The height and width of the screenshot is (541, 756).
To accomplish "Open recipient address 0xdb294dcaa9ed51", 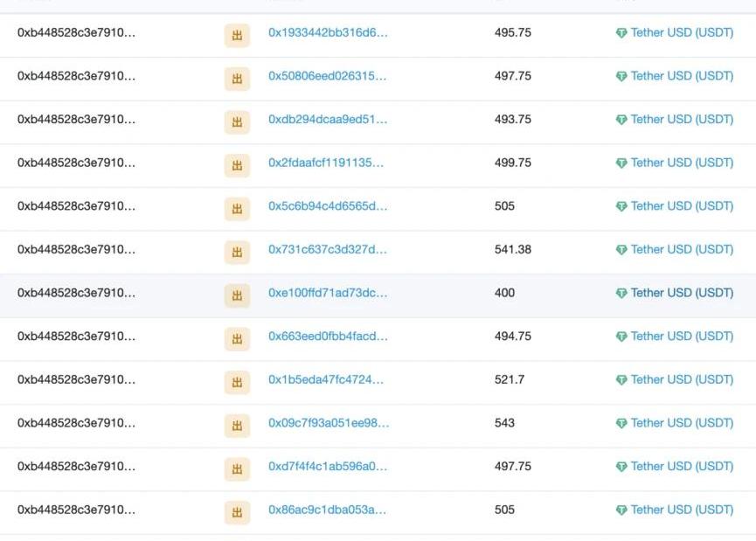I will point(327,119).
